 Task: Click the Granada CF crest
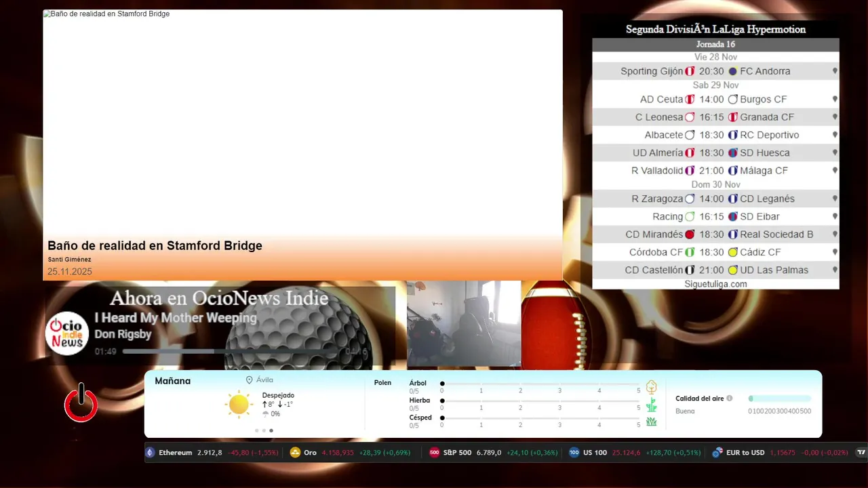pos(732,117)
